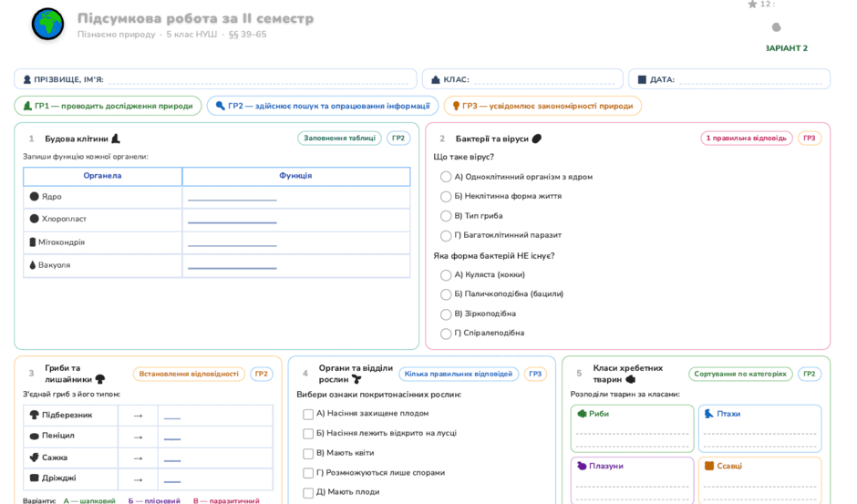Select answer В) Тип гриба
The image size is (857, 504).
446,216
